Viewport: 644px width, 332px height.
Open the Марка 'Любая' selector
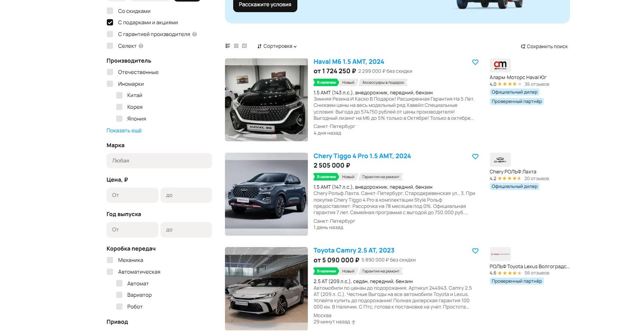point(159,161)
